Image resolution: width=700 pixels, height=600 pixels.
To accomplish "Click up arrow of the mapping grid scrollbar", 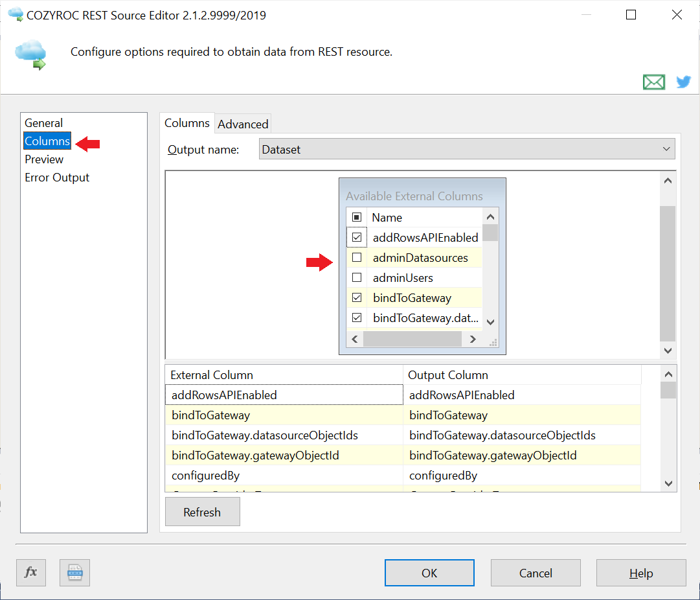I will click(x=668, y=375).
